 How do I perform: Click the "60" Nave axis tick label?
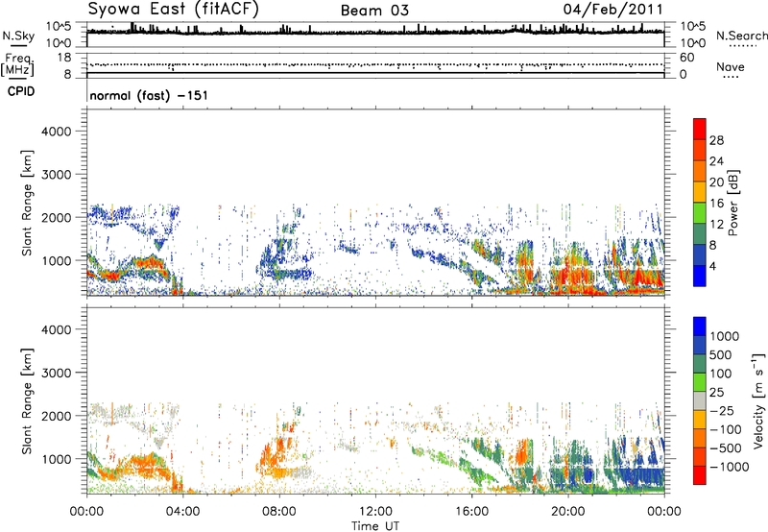[686, 58]
